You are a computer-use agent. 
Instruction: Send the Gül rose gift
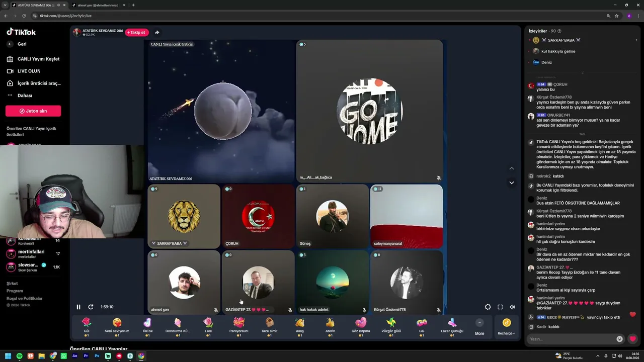point(87,326)
